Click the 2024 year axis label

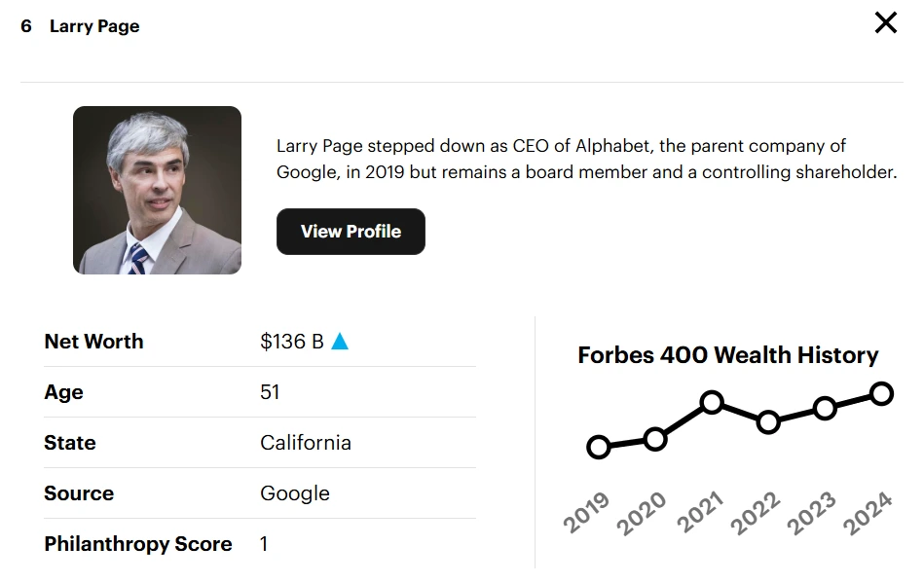(868, 513)
